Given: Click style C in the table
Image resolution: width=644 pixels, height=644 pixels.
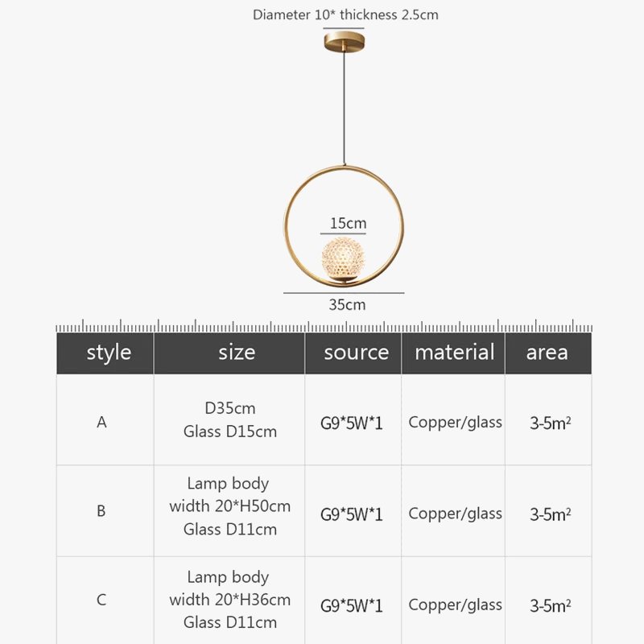Looking at the screenshot, I should click(x=101, y=600).
